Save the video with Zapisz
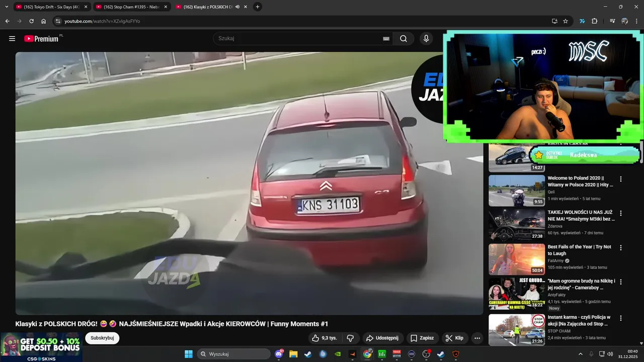Screen dimensions: 644x362 [422, 338]
